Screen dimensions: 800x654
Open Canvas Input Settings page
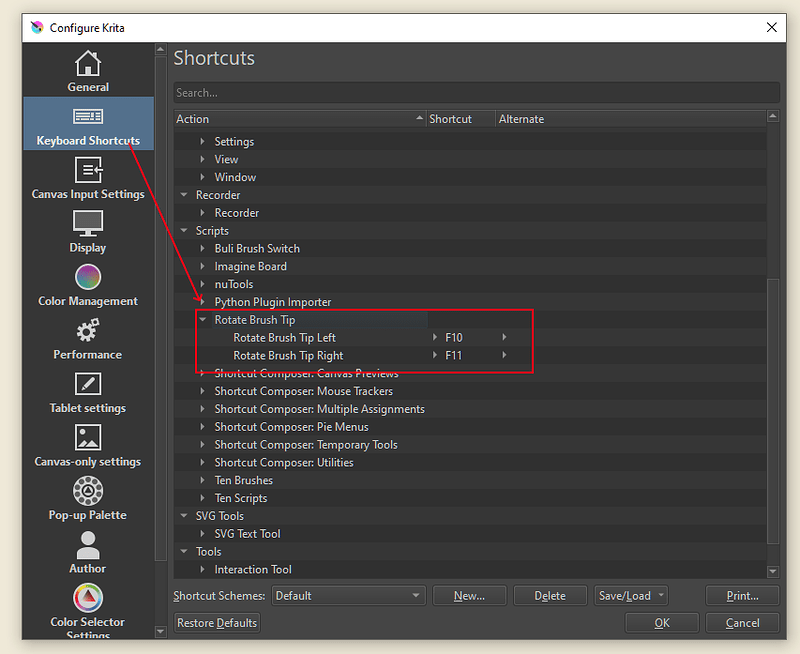pos(88,178)
